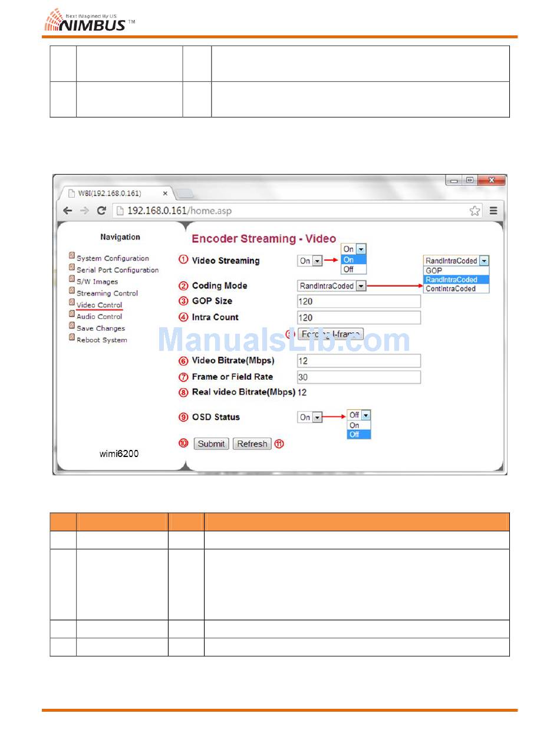
Task: Click the Video Control page icon
Action: click(x=72, y=303)
